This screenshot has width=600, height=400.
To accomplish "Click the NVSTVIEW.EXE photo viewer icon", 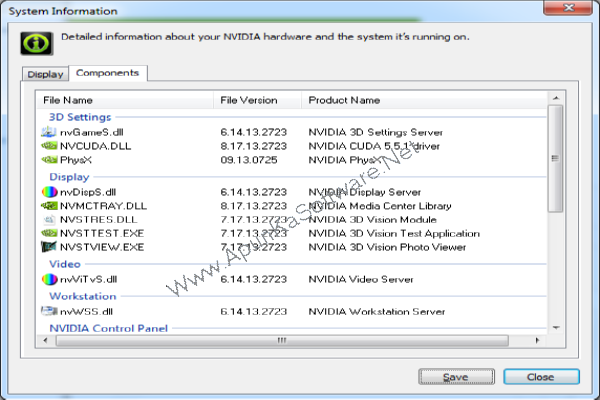I will pos(49,247).
